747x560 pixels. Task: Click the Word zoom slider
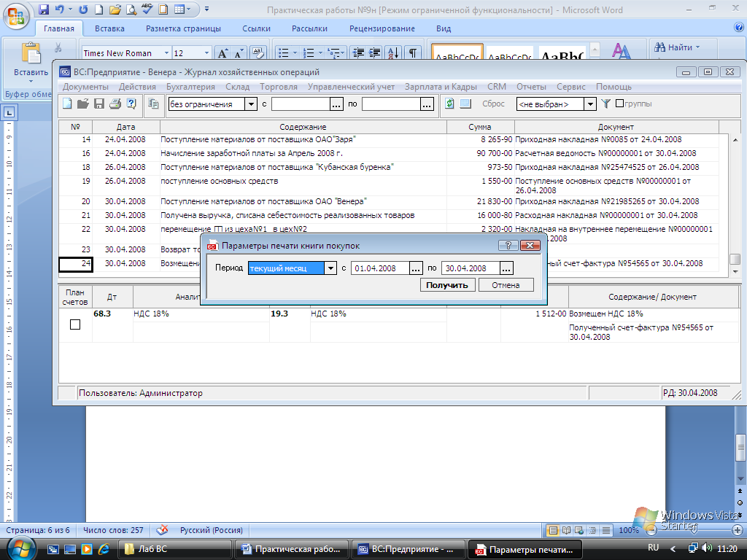tap(694, 530)
